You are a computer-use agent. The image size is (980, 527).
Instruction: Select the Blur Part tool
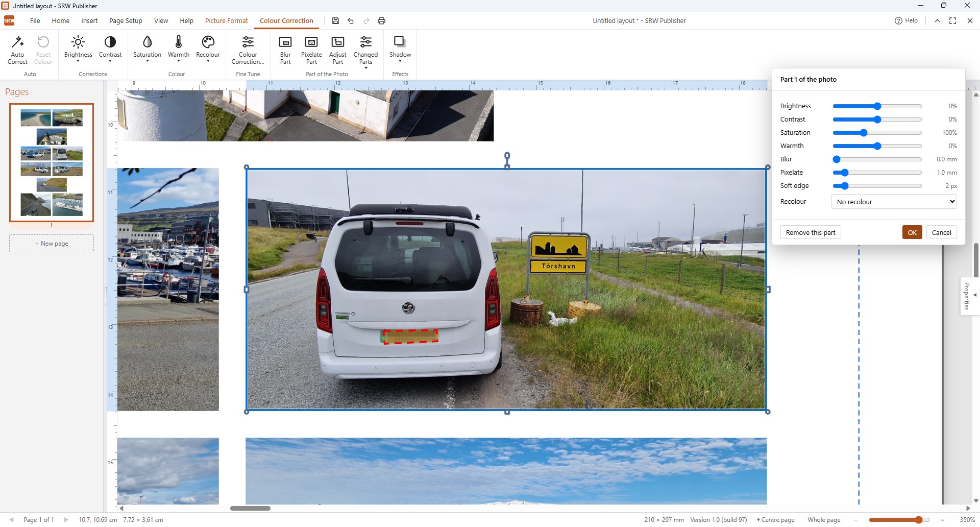[285, 50]
